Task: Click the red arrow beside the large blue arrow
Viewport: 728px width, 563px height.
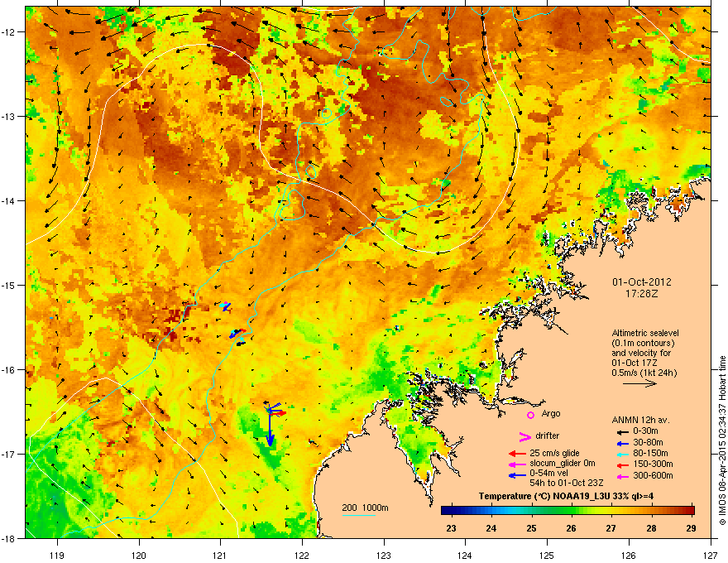Action: tap(279, 412)
